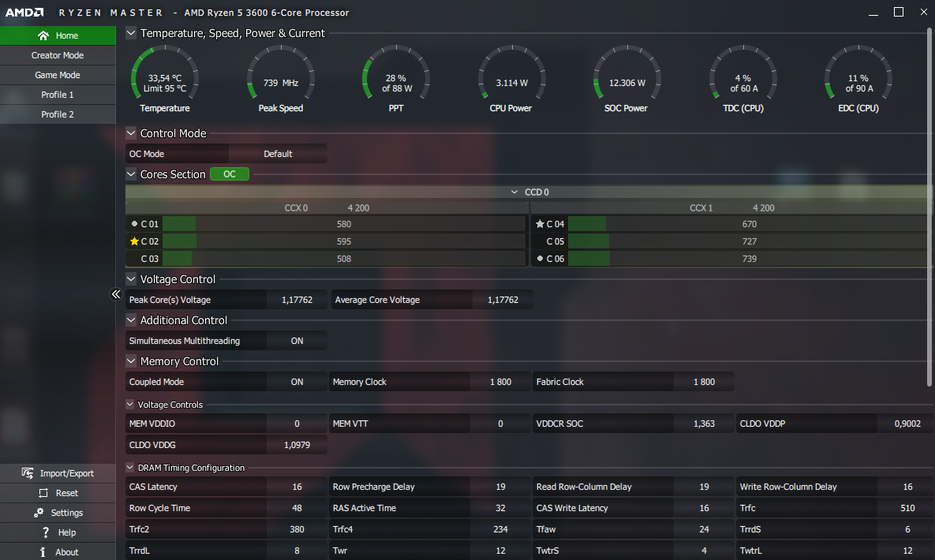Open About from sidebar

(58, 551)
